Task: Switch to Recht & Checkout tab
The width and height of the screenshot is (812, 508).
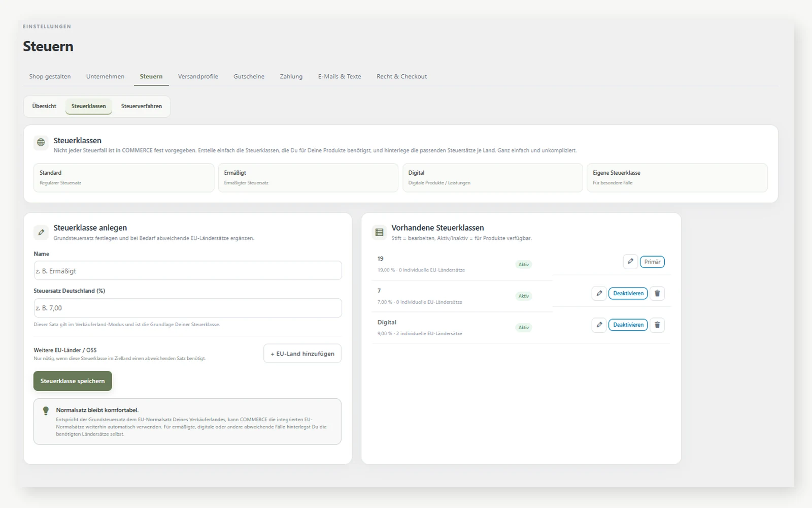Action: pos(401,76)
